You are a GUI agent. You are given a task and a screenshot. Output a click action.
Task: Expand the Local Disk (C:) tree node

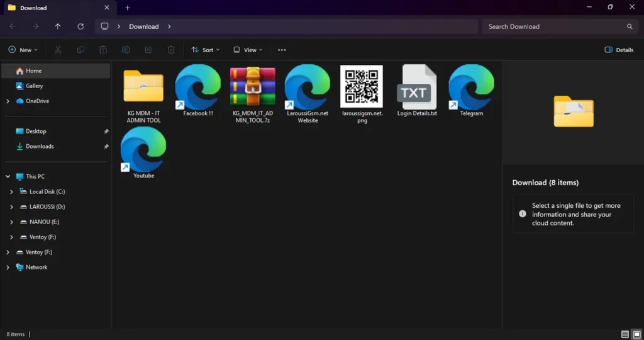tap(11, 191)
